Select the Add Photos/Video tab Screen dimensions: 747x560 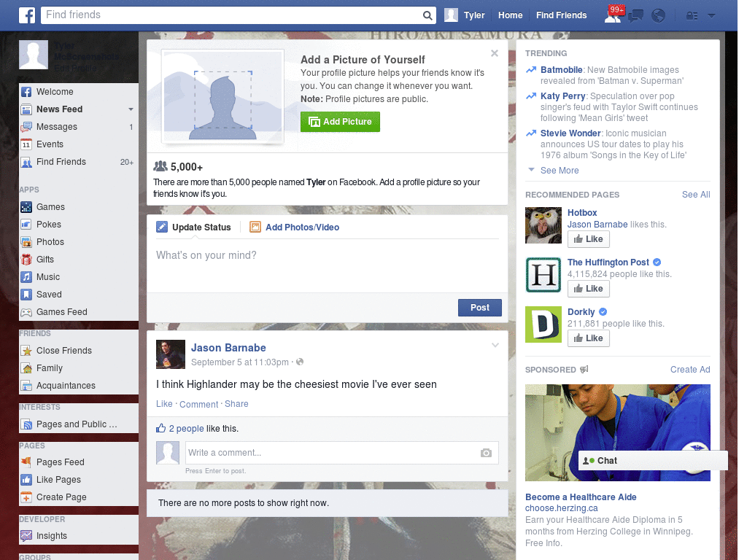click(x=295, y=227)
